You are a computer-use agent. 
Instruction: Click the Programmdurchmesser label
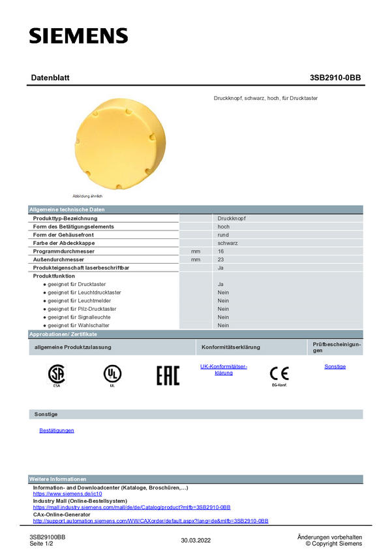click(x=64, y=251)
